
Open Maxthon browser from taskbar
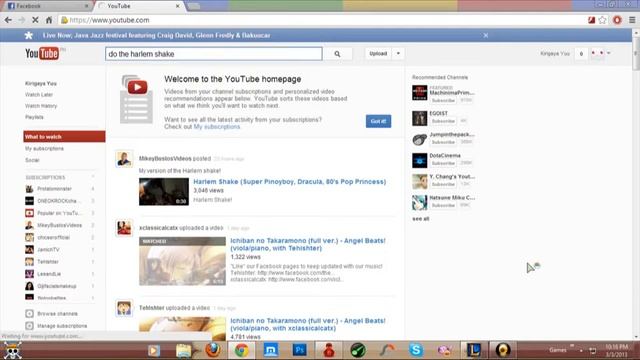tap(271, 350)
